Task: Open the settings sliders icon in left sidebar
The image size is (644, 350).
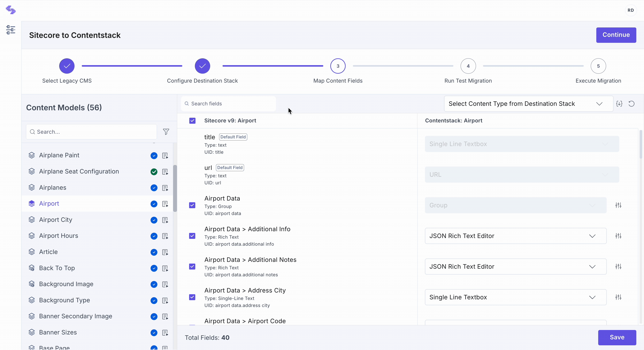Action: [x=11, y=30]
